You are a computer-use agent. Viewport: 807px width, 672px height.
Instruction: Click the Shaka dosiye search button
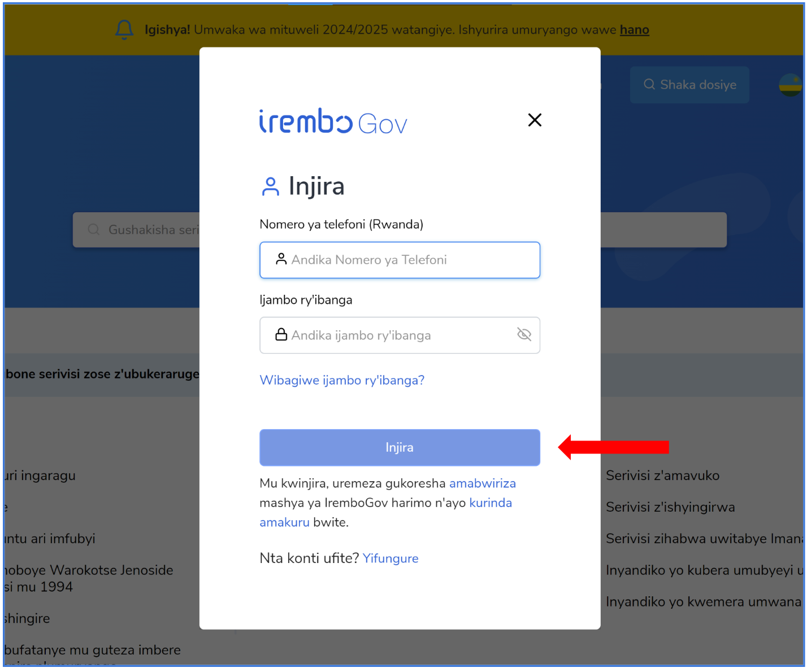tap(689, 85)
